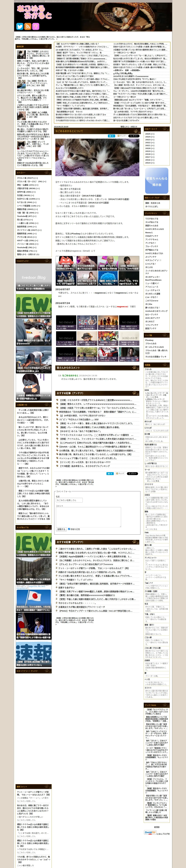Open the crying cartoon girl thumbnail in the sidebar
The height and width of the screenshot is (868, 186).
(x=33, y=387)
